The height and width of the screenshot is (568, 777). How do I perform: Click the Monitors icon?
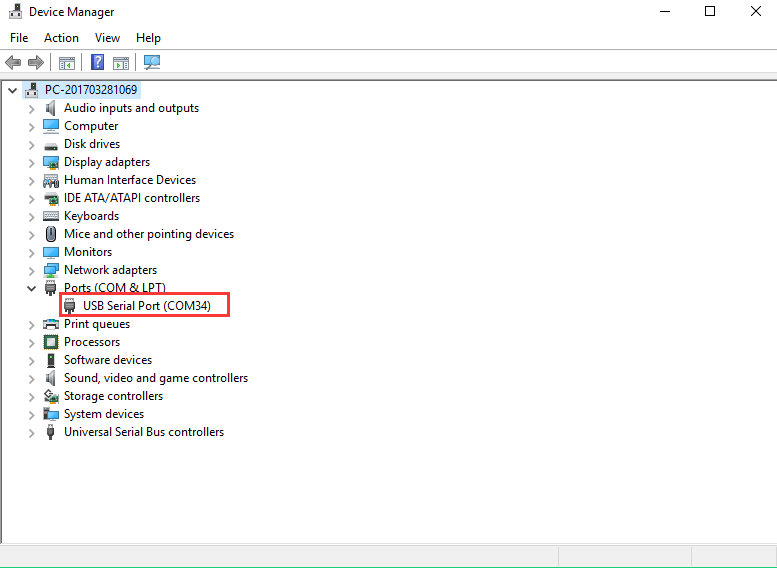[x=51, y=252]
